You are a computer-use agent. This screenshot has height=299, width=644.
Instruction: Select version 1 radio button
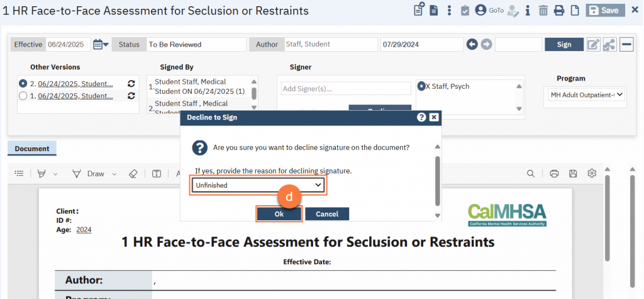pos(23,96)
